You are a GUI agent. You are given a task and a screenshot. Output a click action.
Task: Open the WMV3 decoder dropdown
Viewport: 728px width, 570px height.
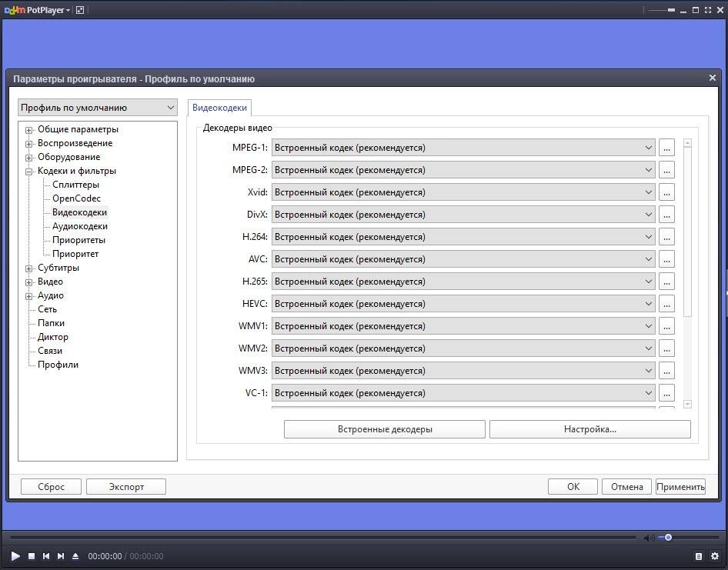point(463,371)
